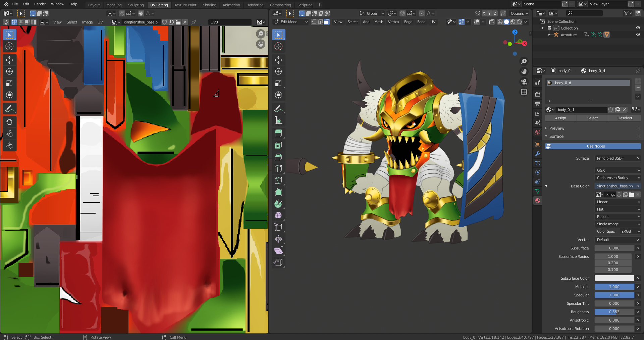
Task: Select the Shear tool
Action: (278, 250)
